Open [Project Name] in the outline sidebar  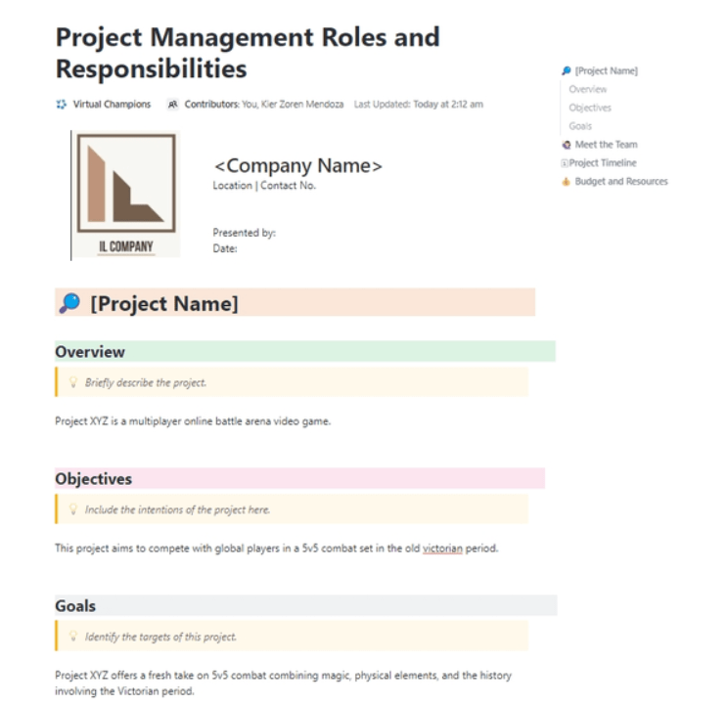point(606,71)
